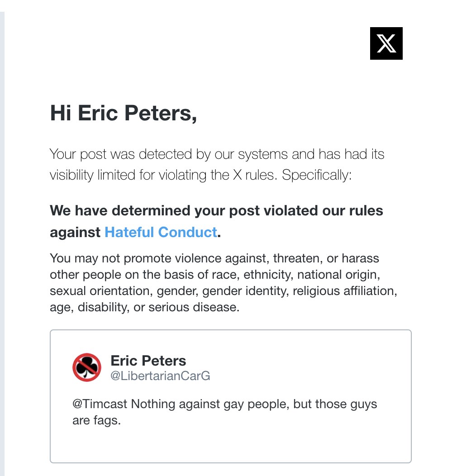The width and height of the screenshot is (457, 476).
Task: Click the @Timcast mention in the post
Action: tap(100, 404)
